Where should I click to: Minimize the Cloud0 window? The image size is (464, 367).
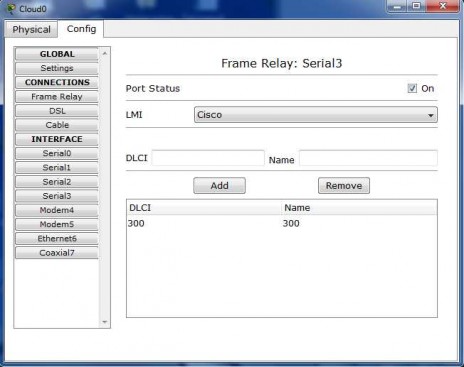point(397,6)
